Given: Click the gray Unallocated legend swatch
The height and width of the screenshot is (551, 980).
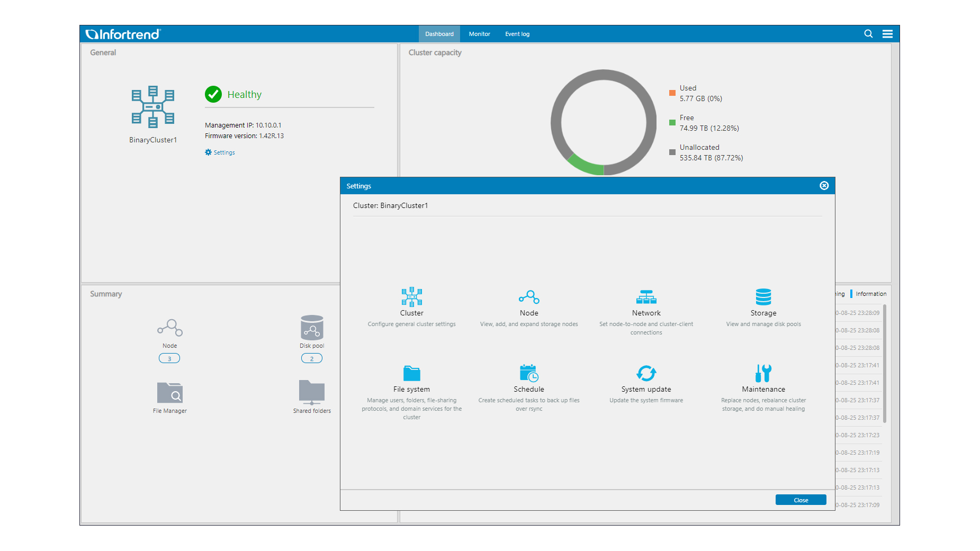Looking at the screenshot, I should (672, 152).
